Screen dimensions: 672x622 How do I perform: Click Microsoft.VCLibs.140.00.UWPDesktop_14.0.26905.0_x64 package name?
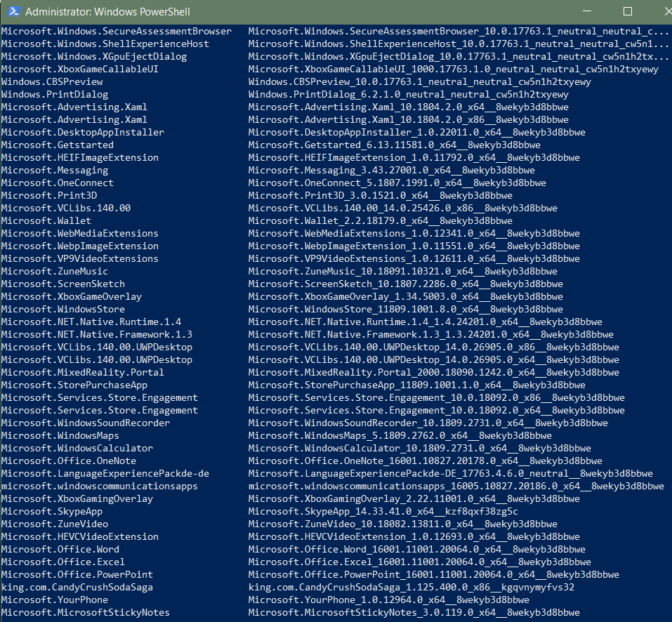point(434,360)
